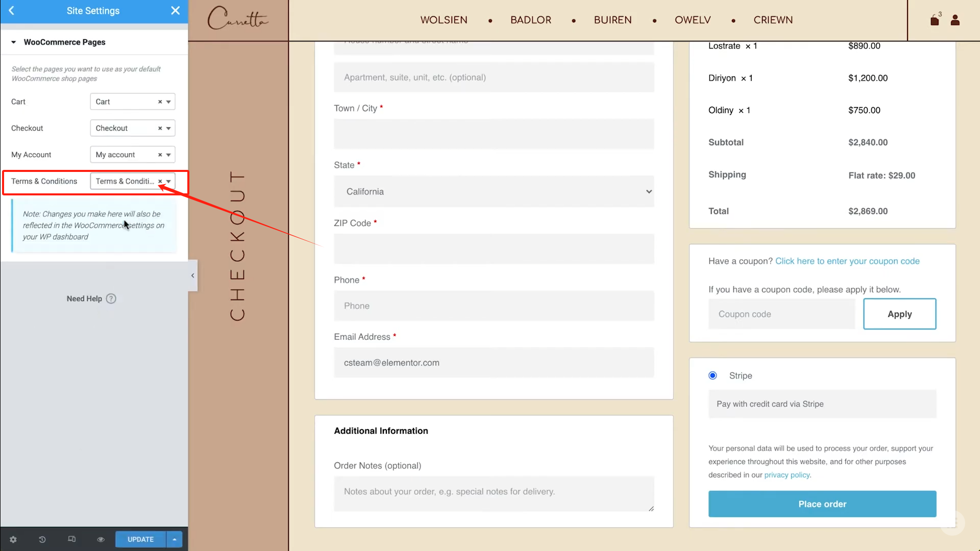Image resolution: width=980 pixels, height=551 pixels.
Task: Click the Need Help question mark icon
Action: tap(111, 298)
